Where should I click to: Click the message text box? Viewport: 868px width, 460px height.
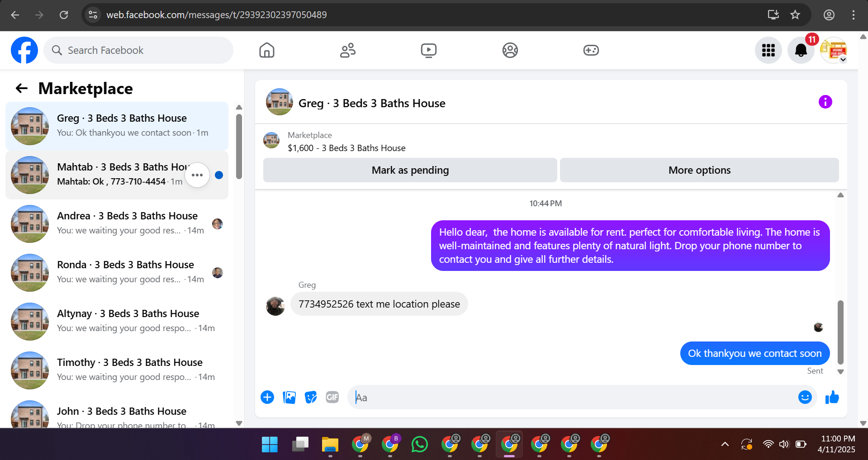coord(572,397)
